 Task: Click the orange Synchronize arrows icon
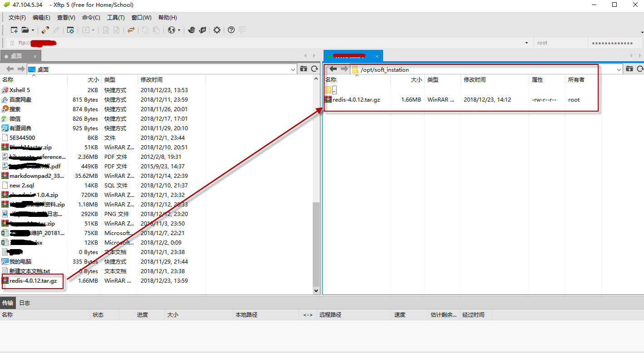click(x=131, y=30)
